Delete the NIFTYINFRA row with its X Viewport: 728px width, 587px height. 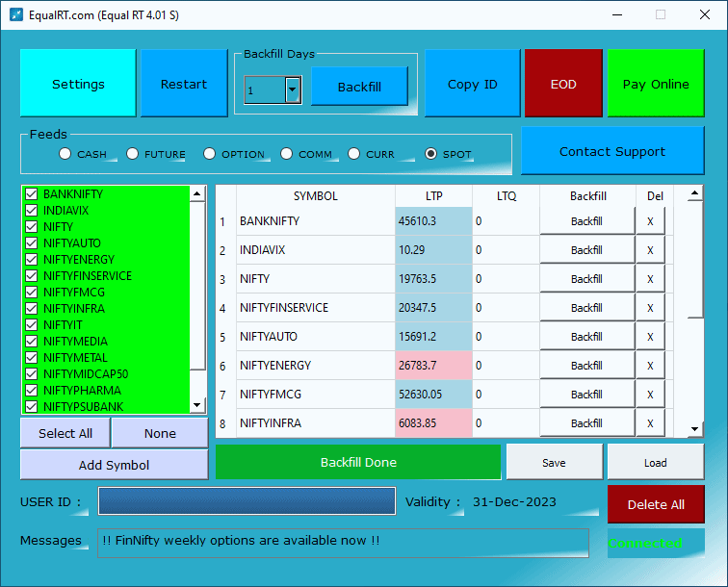[650, 422]
